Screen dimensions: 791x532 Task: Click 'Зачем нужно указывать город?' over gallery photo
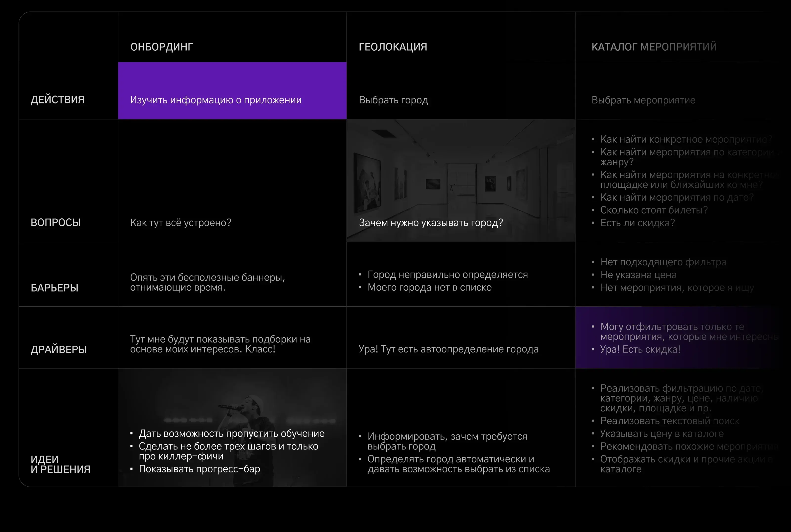tap(431, 223)
